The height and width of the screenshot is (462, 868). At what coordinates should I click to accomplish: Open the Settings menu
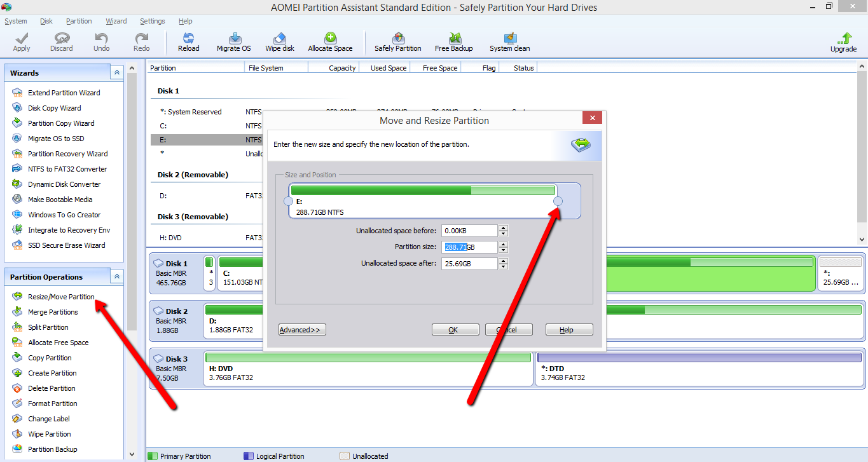click(x=153, y=21)
